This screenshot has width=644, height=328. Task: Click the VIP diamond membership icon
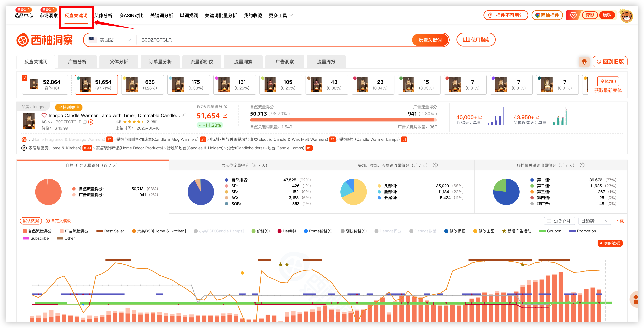573,15
